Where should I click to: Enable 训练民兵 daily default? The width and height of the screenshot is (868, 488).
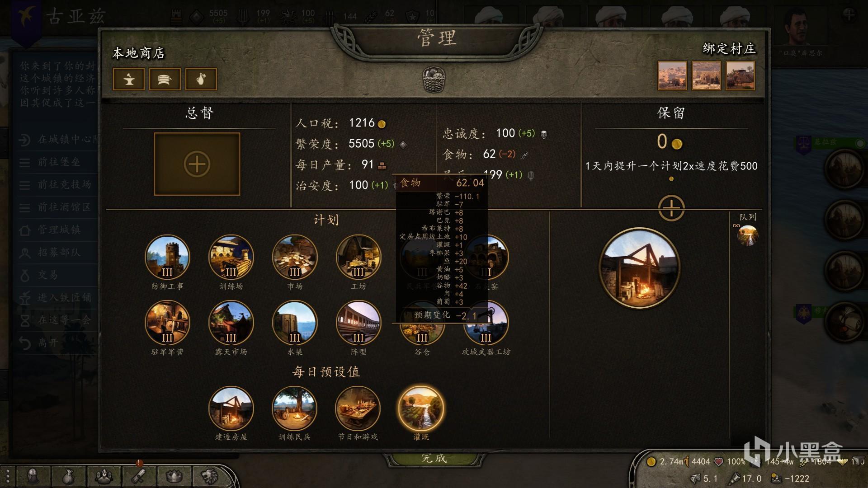coord(295,408)
